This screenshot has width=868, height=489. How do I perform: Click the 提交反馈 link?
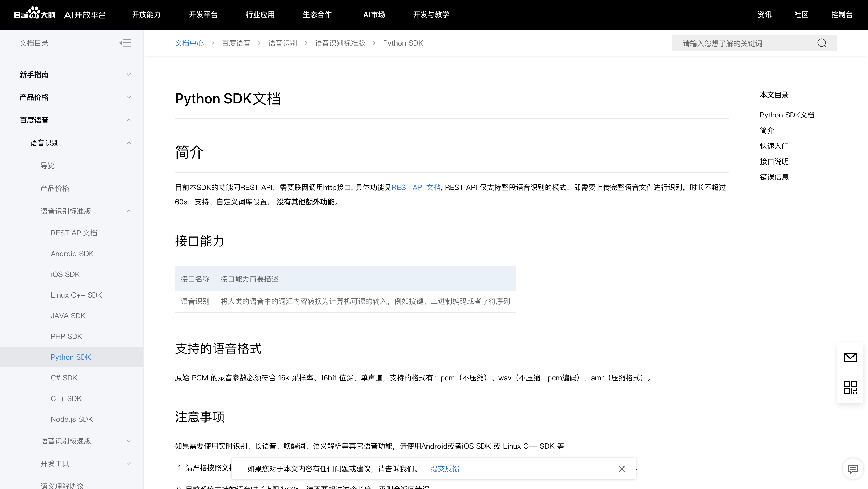[444, 469]
